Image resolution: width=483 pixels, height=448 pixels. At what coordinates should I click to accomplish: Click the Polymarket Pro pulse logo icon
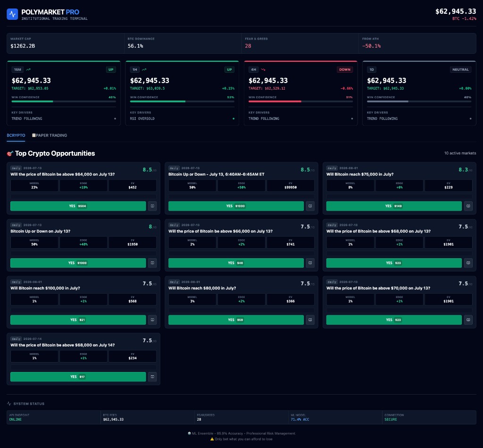[12, 14]
